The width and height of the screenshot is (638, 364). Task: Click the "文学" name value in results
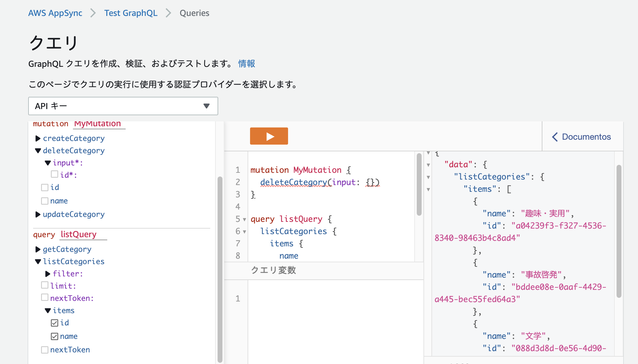tap(533, 336)
